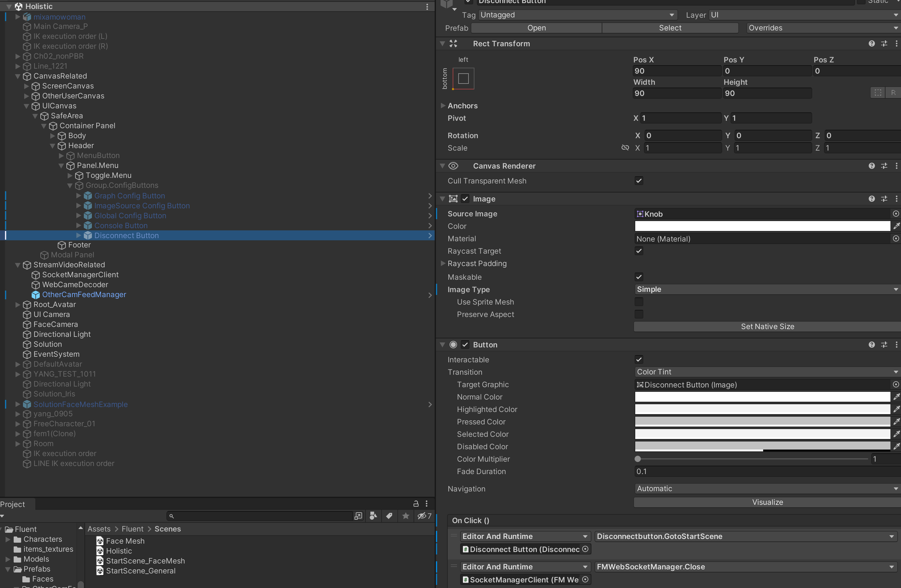Image resolution: width=901 pixels, height=588 pixels.
Task: Open the Button component kebab menu
Action: [896, 345]
